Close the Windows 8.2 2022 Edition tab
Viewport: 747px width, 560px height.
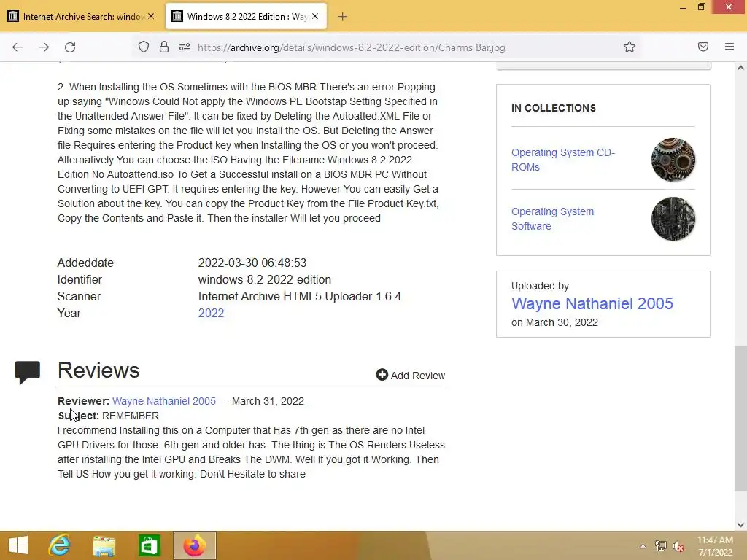tap(315, 16)
